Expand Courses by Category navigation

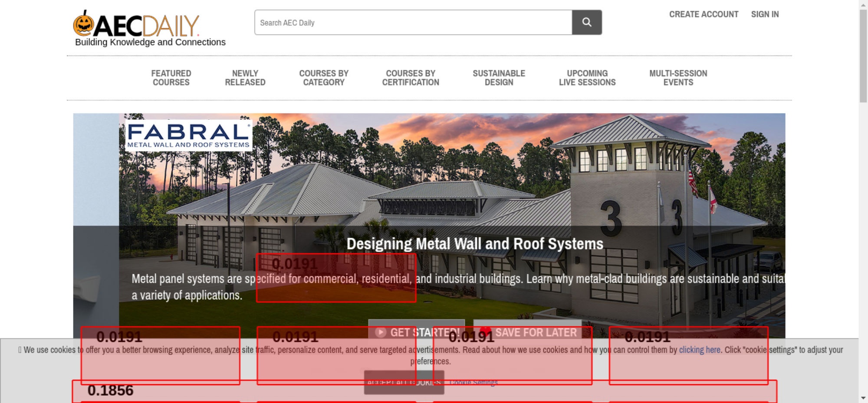pyautogui.click(x=324, y=78)
